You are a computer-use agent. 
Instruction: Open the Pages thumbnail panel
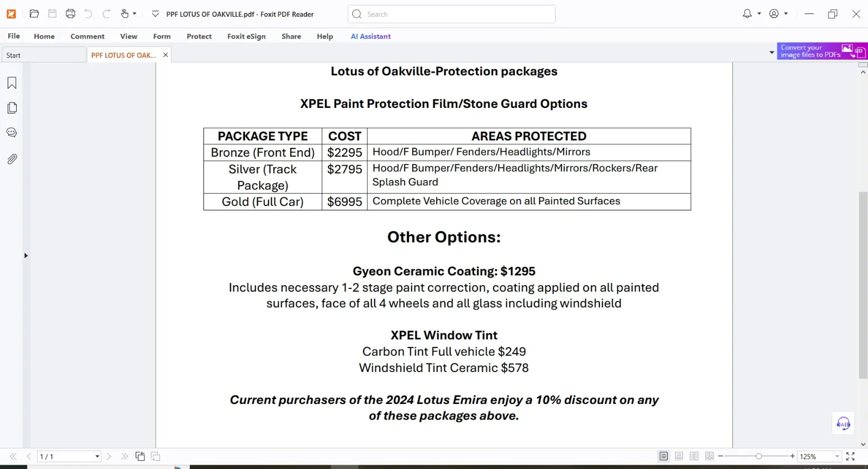pos(12,108)
